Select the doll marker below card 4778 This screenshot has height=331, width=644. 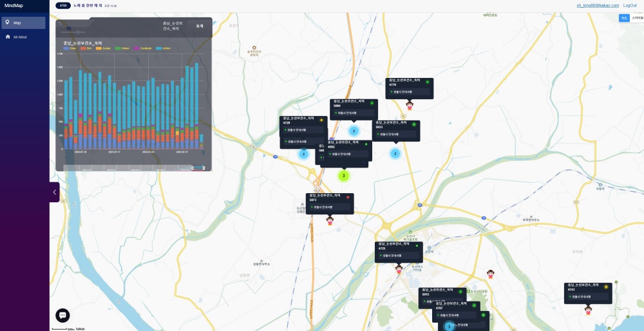point(409,106)
